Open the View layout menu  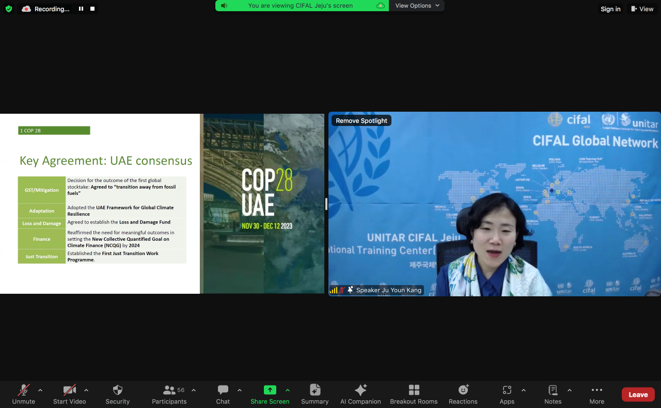642,9
